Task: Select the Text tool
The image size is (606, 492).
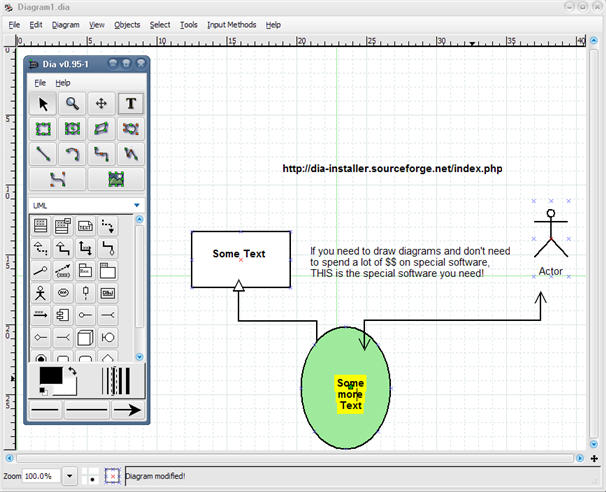Action: pyautogui.click(x=131, y=104)
